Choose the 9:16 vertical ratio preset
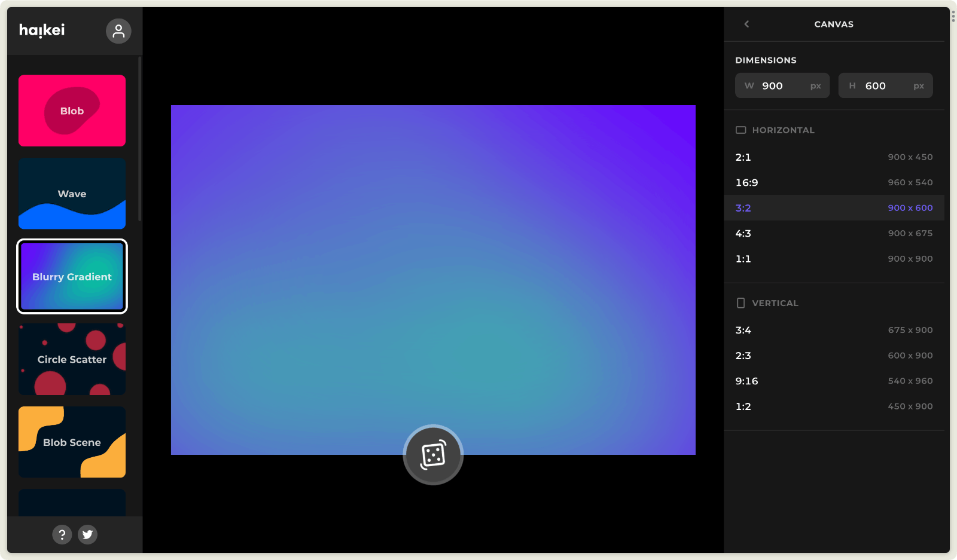Image resolution: width=957 pixels, height=560 pixels. coord(834,381)
